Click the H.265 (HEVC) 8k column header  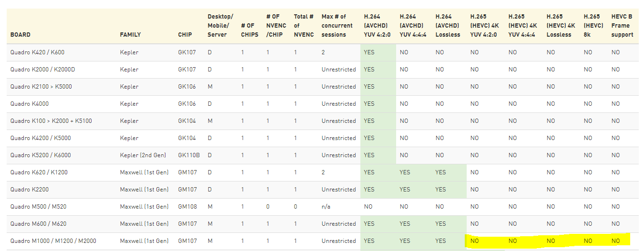pyautogui.click(x=591, y=26)
